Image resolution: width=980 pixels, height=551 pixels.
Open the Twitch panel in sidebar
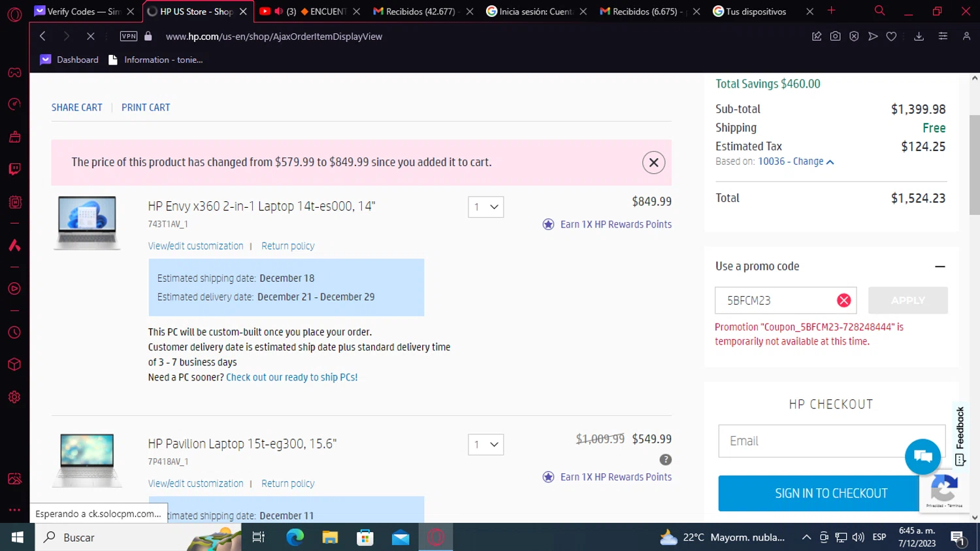click(14, 169)
